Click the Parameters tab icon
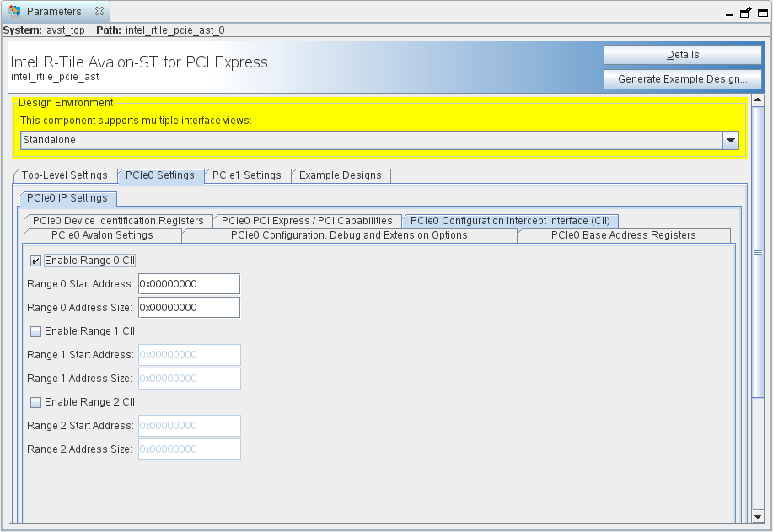 [15, 11]
